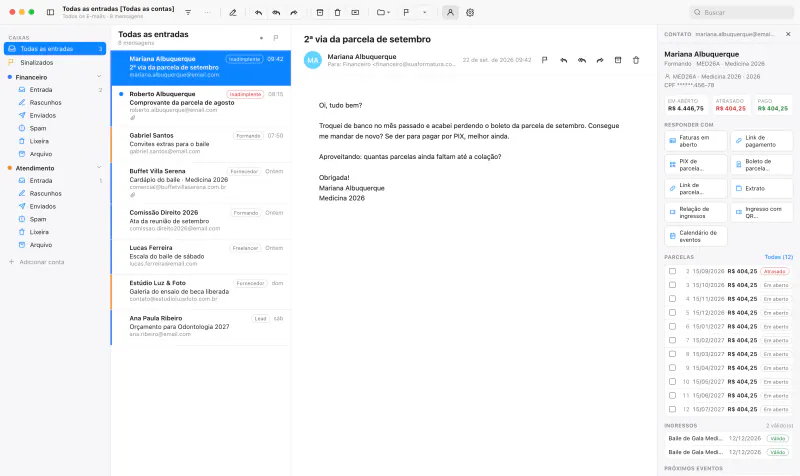Click Mariana Albuquerque's MA avatar
This screenshot has height=476, width=800.
pos(313,60)
